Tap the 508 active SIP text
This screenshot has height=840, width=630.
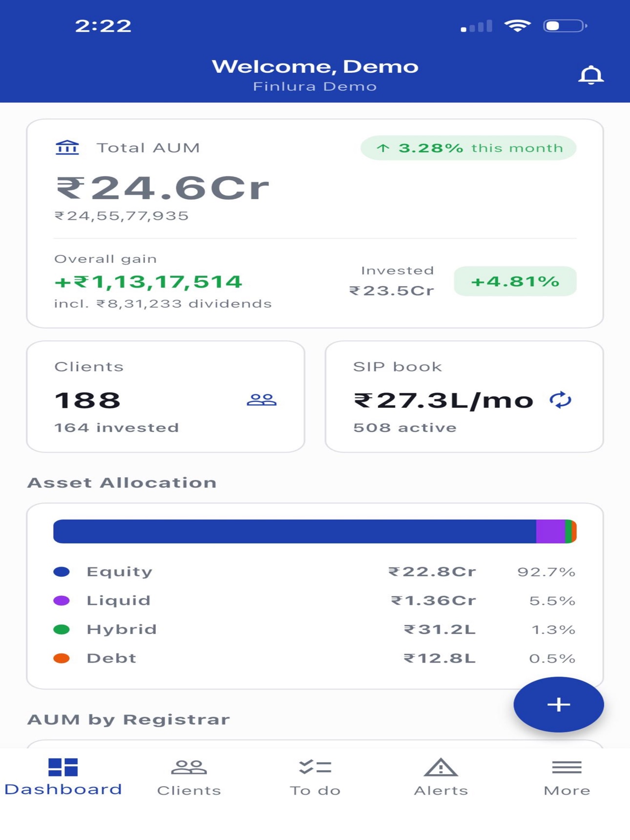(x=405, y=428)
